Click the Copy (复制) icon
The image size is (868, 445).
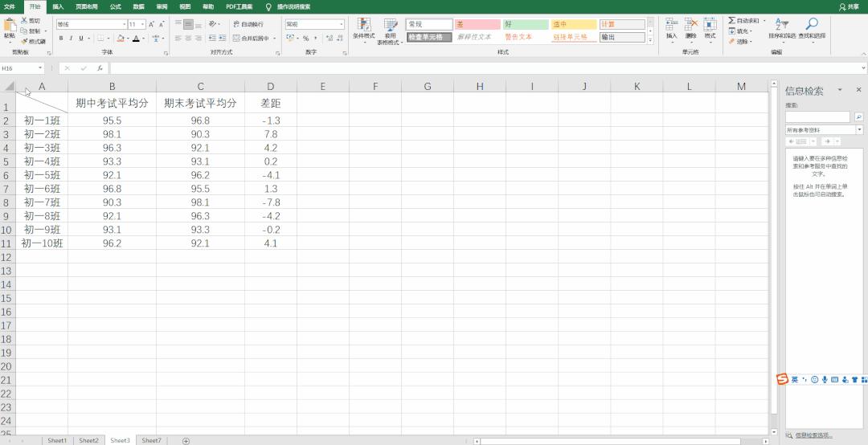(24, 31)
